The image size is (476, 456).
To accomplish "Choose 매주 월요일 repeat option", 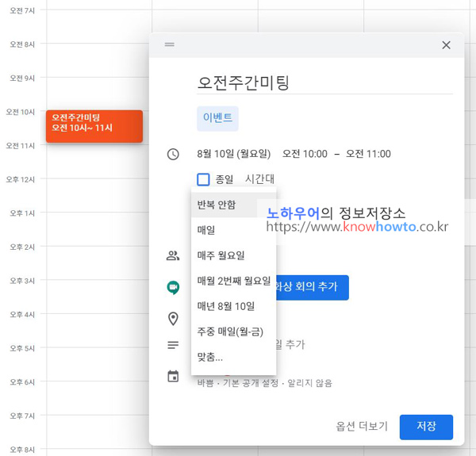I will 233,255.
